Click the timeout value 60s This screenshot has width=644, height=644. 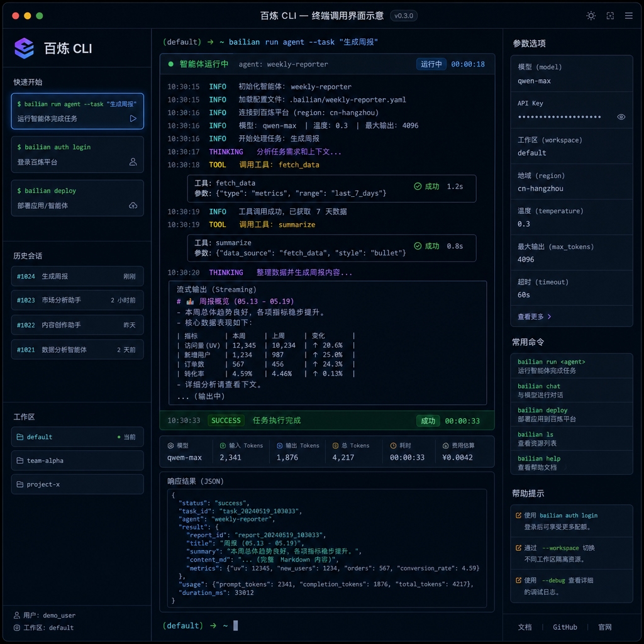[524, 295]
